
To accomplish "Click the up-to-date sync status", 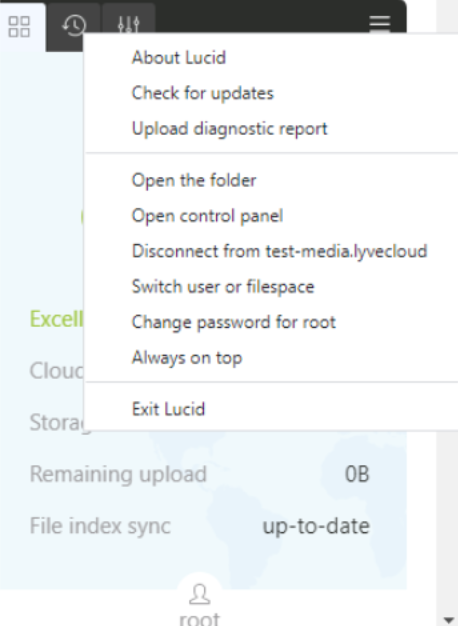I will tap(316, 526).
